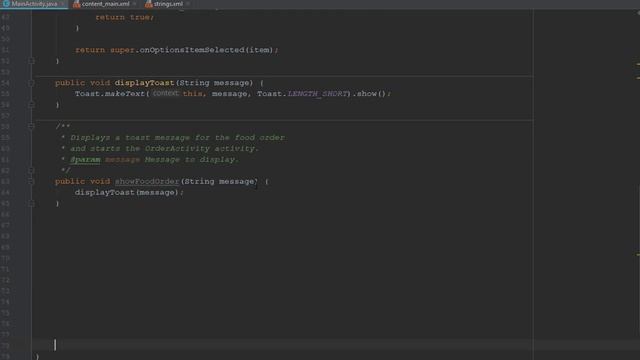Click fold marker at the Javadoc closing line
Viewport: 640px width, 360px height.
31,170
